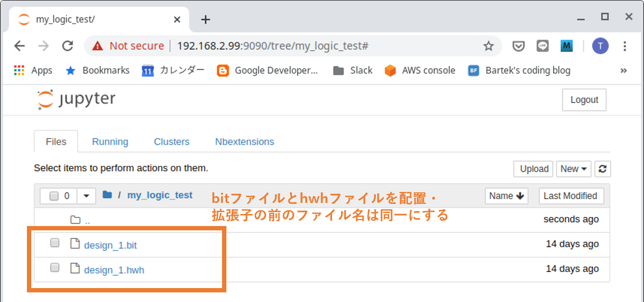Switch to the Nbextensions tab

pyautogui.click(x=244, y=142)
